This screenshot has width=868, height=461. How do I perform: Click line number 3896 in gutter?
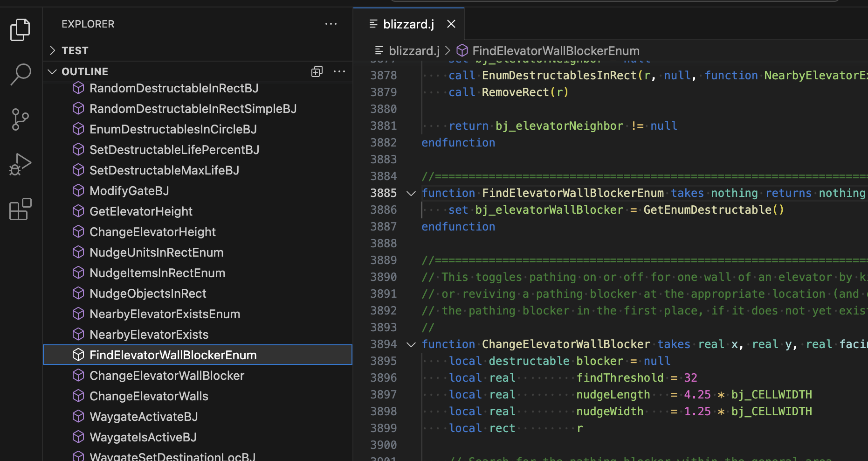pos(383,378)
